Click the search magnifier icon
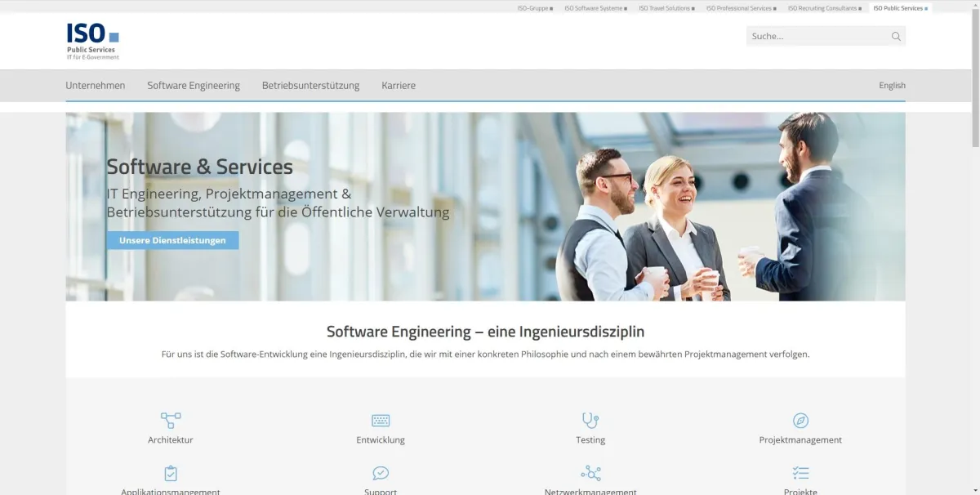The width and height of the screenshot is (980, 495). tap(896, 36)
